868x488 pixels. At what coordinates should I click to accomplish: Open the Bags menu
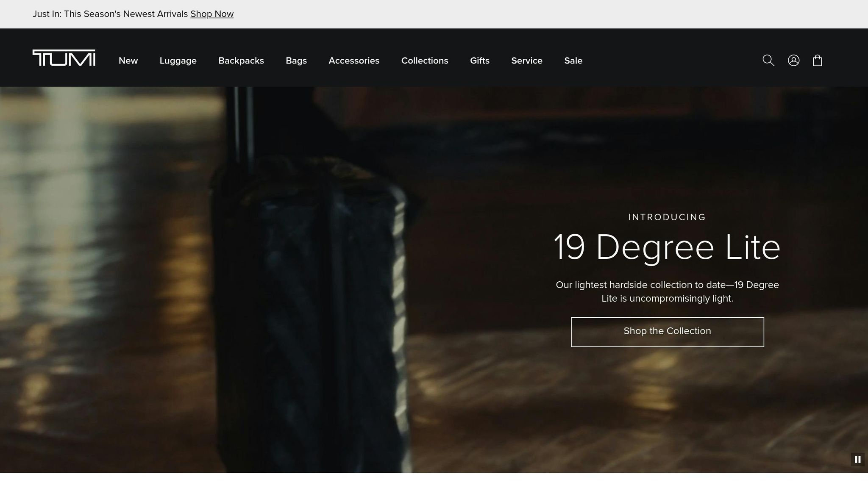296,61
